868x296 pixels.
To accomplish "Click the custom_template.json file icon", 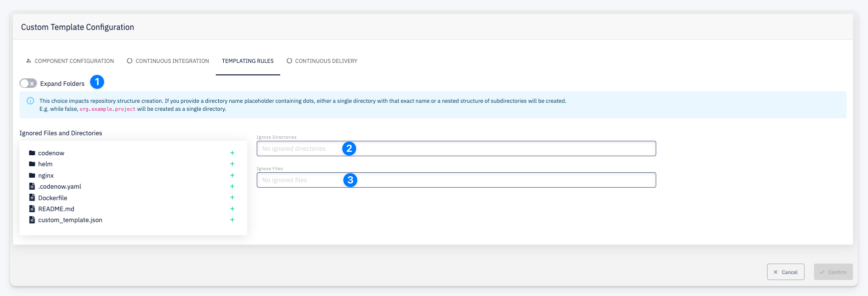I will [32, 220].
